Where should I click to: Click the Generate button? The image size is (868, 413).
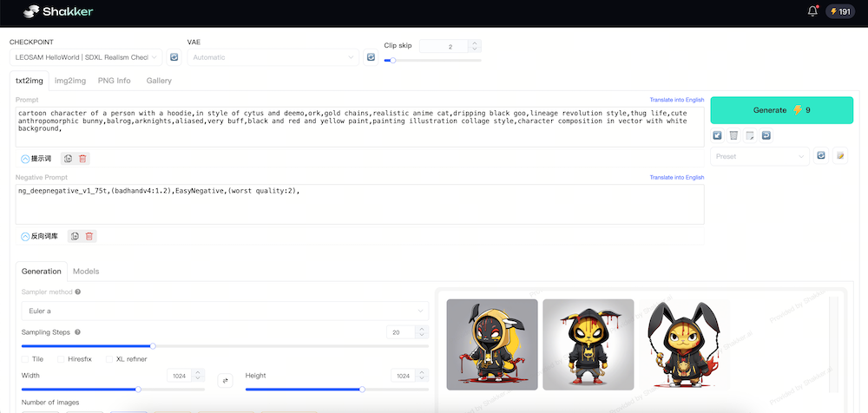(782, 110)
